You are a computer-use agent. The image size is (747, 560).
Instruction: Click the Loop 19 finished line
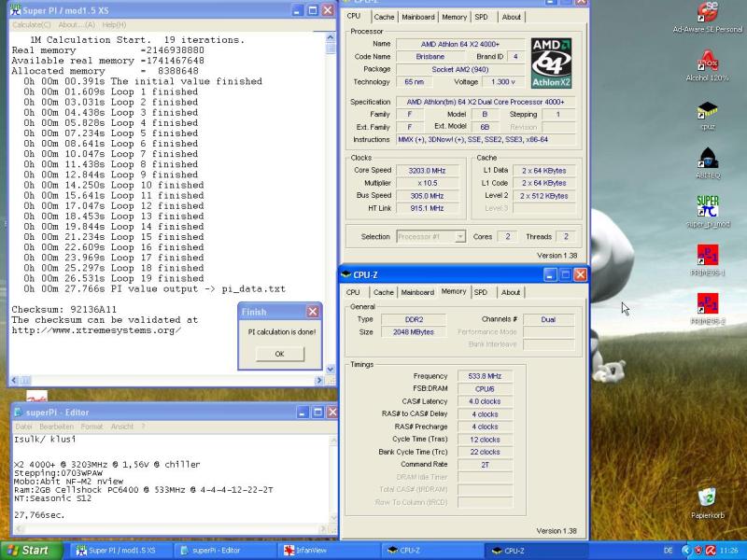tap(114, 278)
